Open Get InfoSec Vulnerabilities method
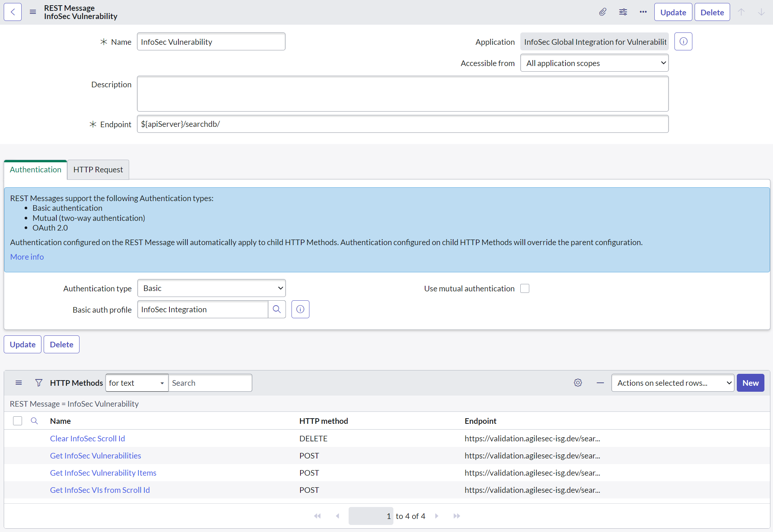773x532 pixels. click(96, 456)
